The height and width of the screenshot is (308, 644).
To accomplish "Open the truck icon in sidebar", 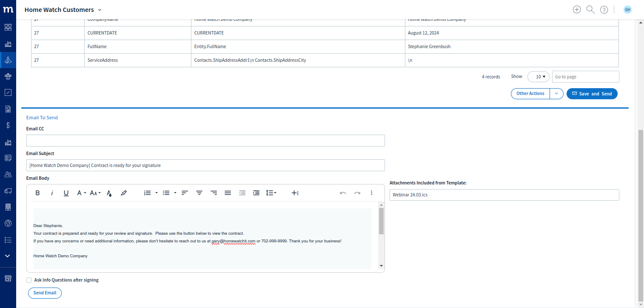I will point(8,190).
